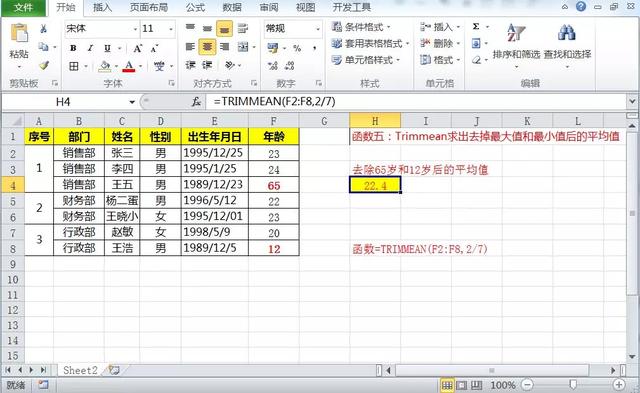Click the Cut scissors icon
Screen dimensions: 640x393
[43, 29]
